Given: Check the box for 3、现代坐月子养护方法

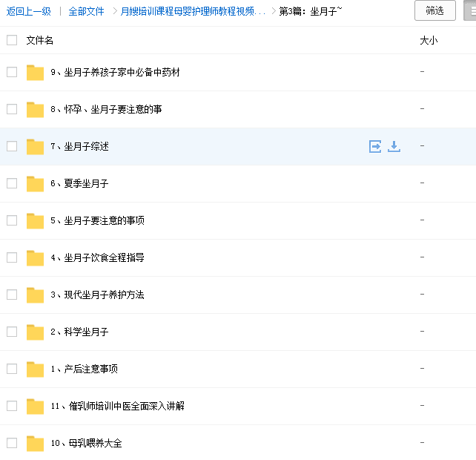Looking at the screenshot, I should [12, 295].
